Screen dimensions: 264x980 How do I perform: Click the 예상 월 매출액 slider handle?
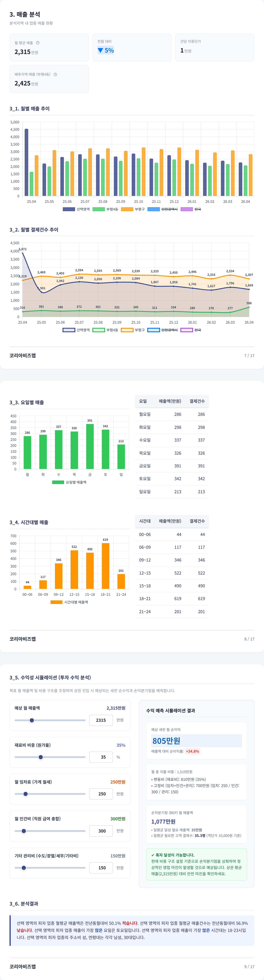click(x=32, y=720)
